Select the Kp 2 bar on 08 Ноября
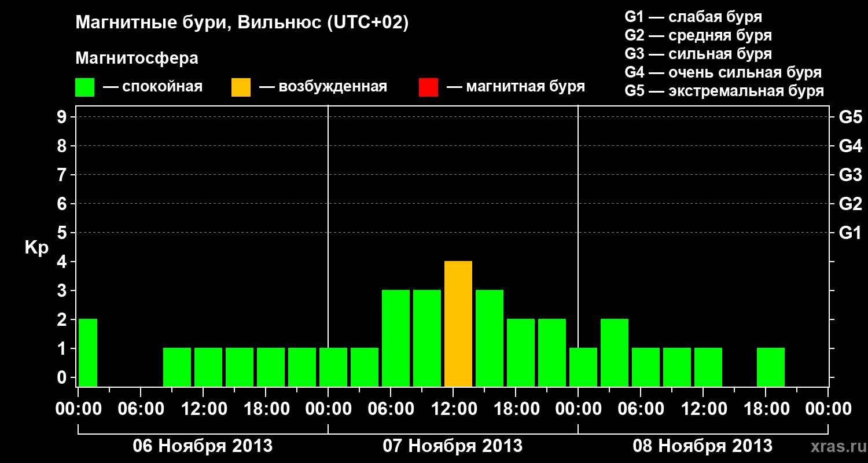Viewport: 868px width, 463px height. tap(615, 352)
